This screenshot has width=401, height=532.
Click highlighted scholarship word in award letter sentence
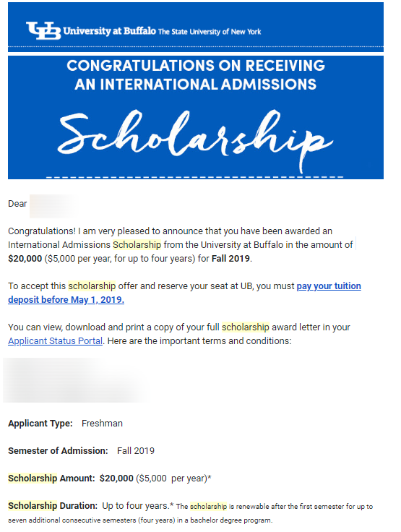pos(245,327)
